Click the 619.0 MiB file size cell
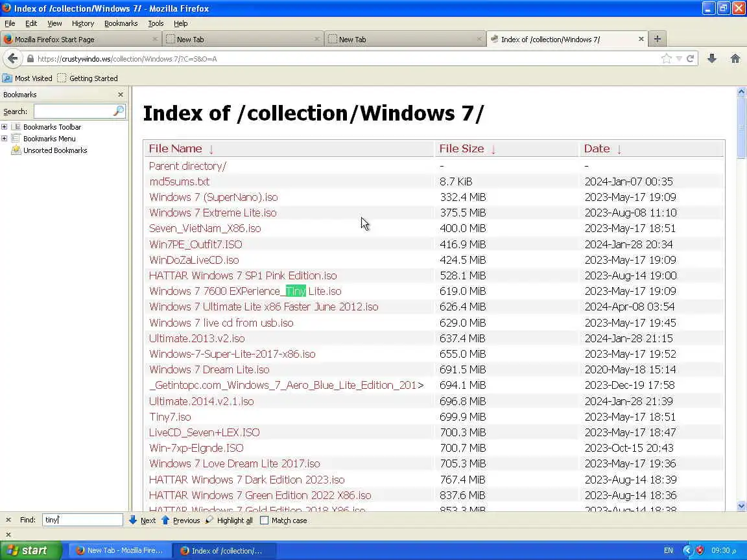This screenshot has width=747, height=560. pos(462,292)
